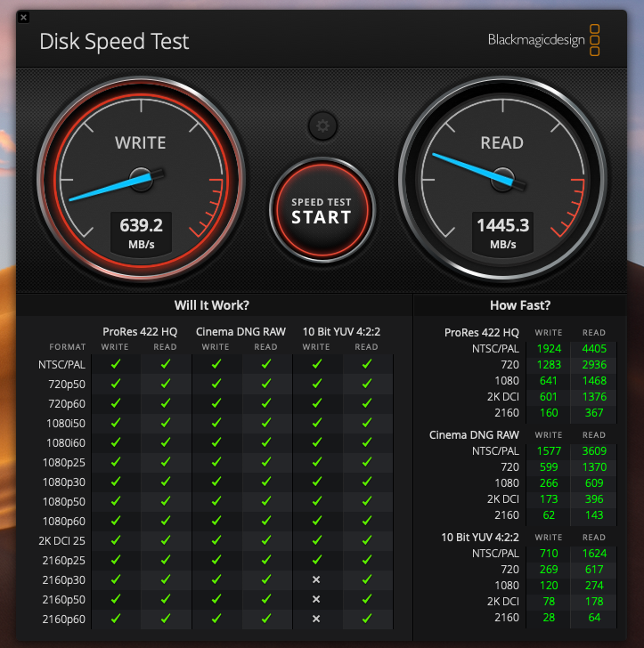Click 1080i60 YUV read checkmark

[367, 442]
